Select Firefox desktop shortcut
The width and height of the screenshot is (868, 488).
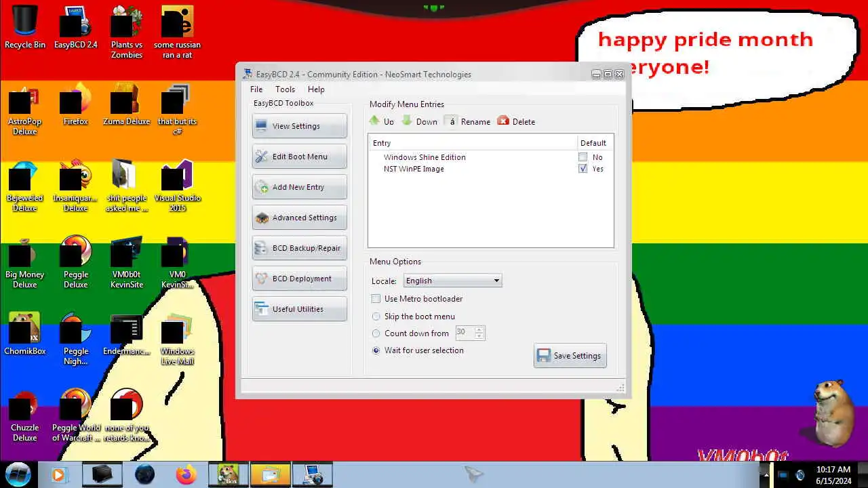coord(76,104)
